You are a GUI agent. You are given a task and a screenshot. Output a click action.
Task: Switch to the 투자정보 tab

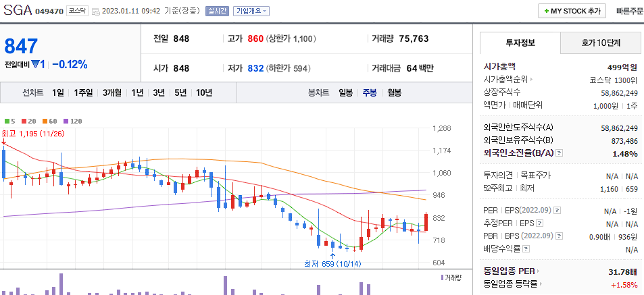520,43
